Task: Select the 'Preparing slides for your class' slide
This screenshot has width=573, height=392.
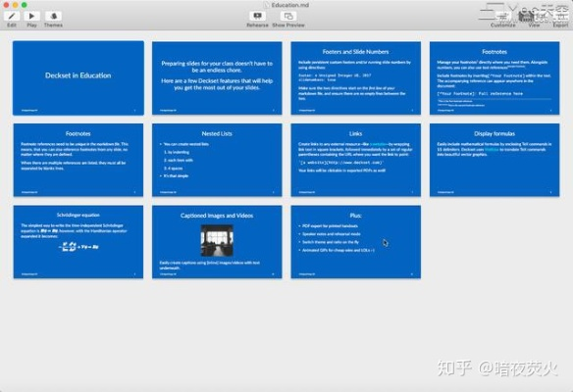Action: [217, 78]
